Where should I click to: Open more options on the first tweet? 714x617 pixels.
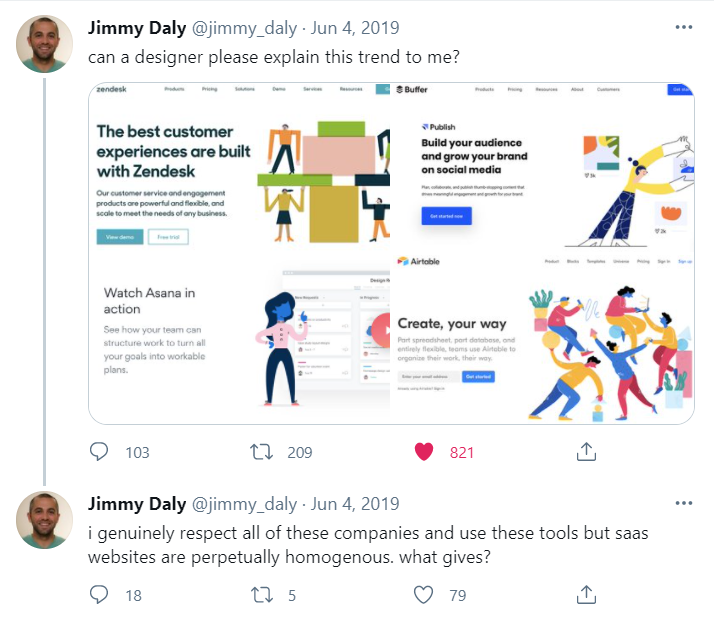[x=683, y=27]
